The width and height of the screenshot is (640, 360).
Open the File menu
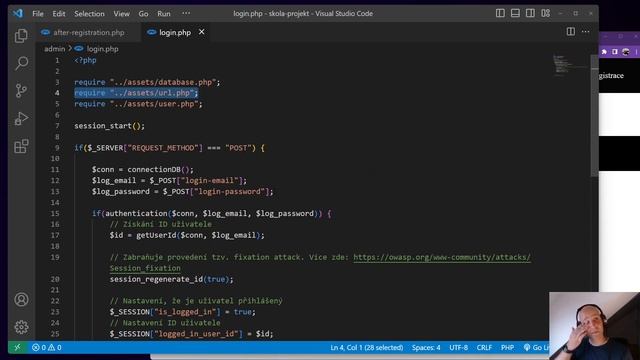pos(38,13)
